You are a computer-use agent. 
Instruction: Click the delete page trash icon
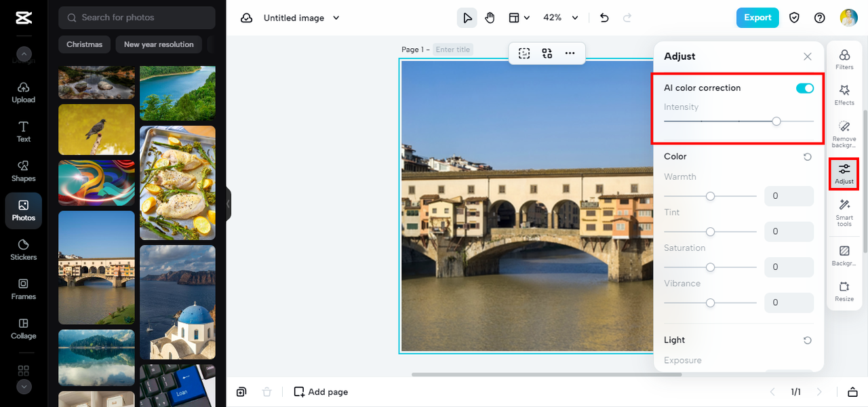pos(267,391)
